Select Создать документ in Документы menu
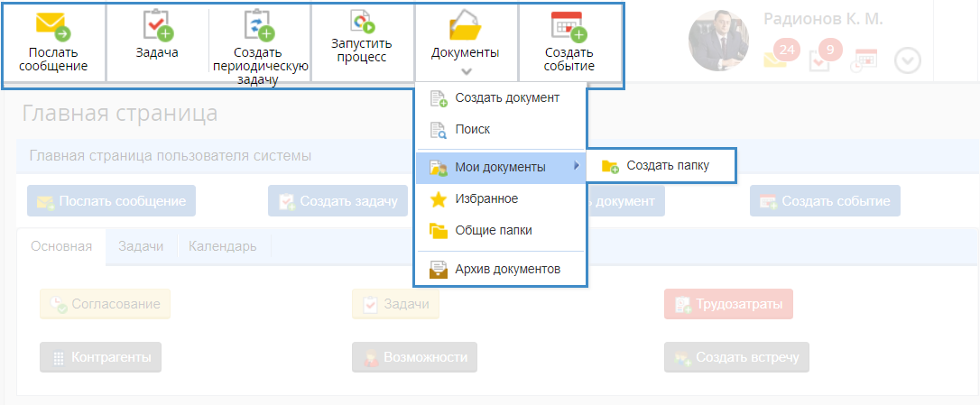 507,97
